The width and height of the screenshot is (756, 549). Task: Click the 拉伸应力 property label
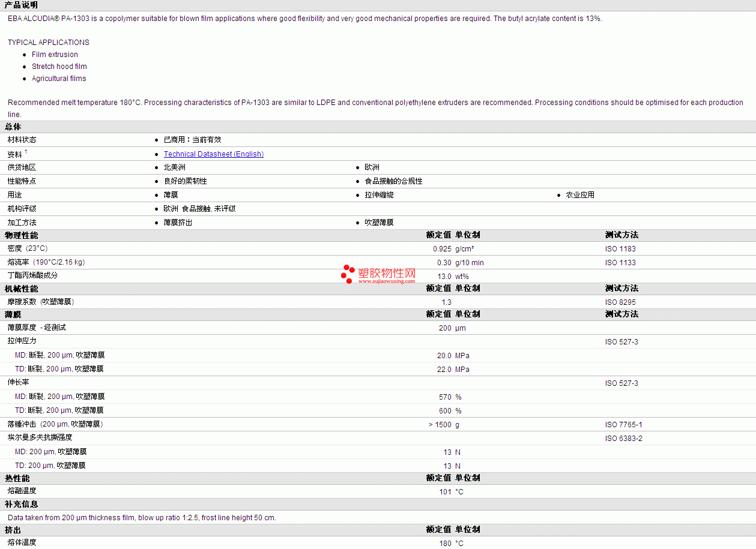22,341
